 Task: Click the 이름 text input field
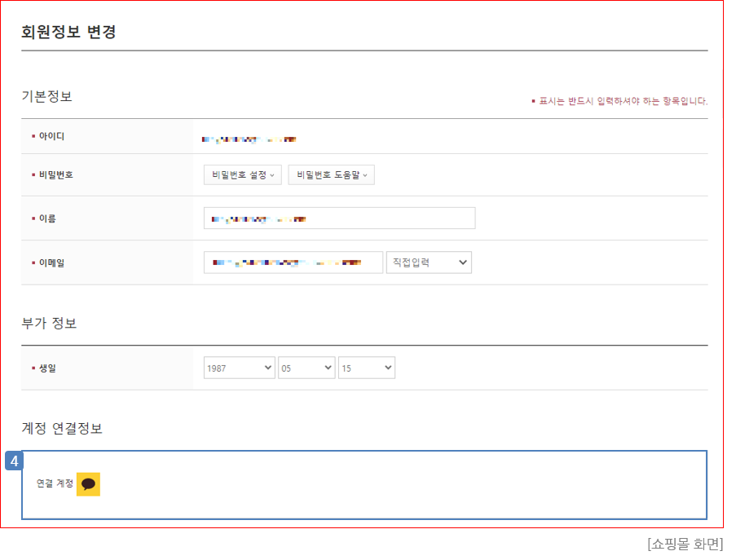click(339, 218)
